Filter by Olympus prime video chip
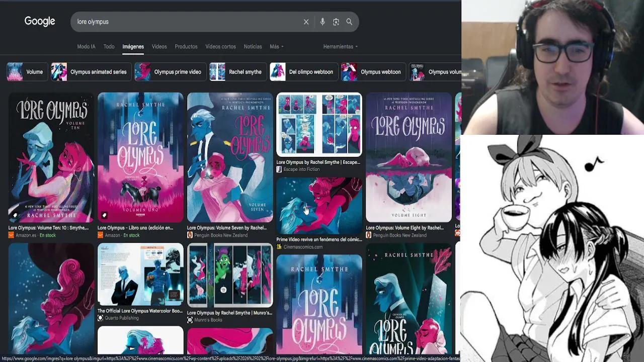Screen dimensions: 644x362 pos(171,72)
